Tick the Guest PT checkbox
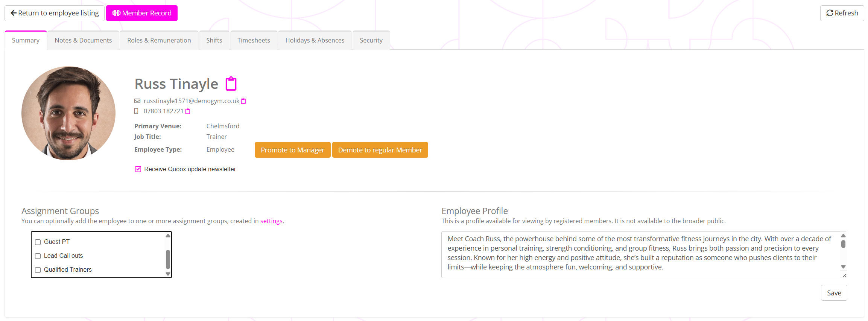 tap(38, 242)
